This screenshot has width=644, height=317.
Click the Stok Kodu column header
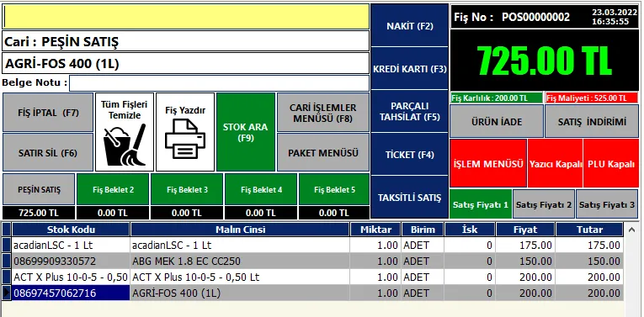71,230
